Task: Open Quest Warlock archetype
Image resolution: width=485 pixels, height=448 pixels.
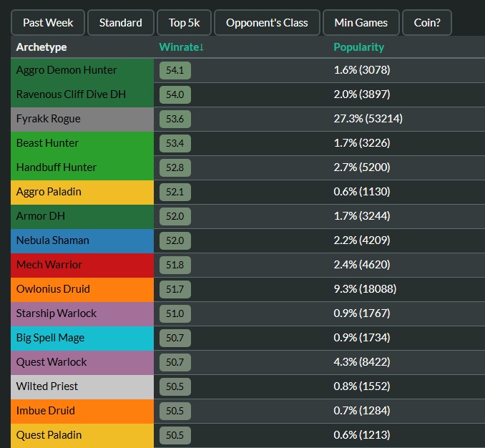Action: click(x=82, y=363)
